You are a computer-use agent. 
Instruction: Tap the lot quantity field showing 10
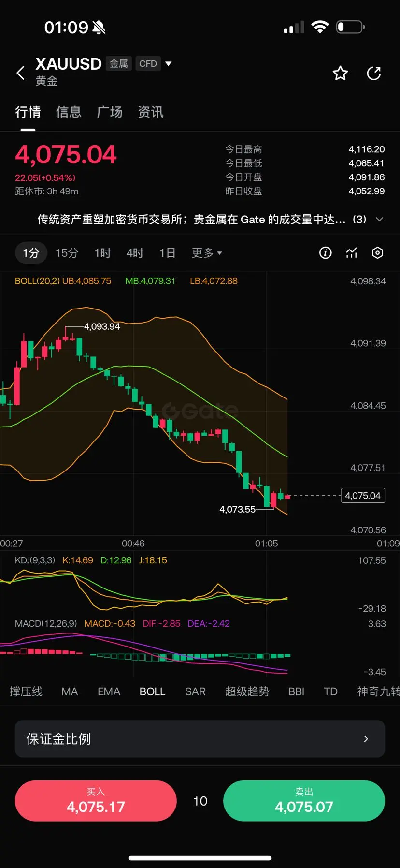pyautogui.click(x=200, y=801)
